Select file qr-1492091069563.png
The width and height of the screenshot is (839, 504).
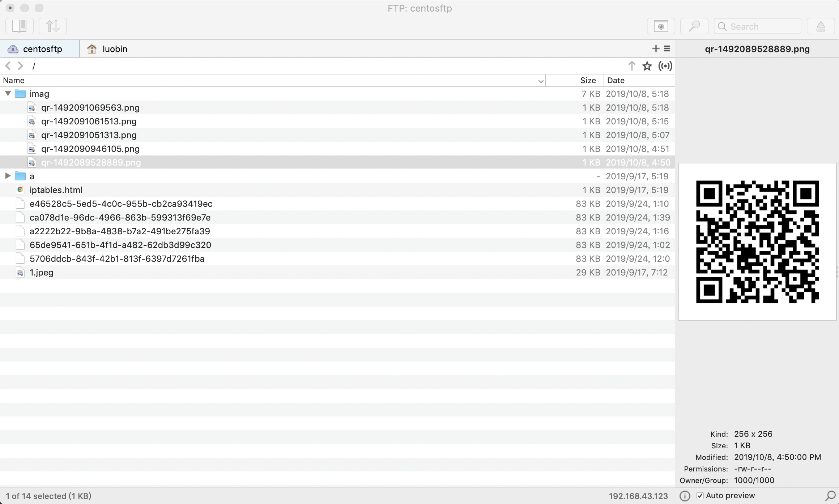pos(90,107)
